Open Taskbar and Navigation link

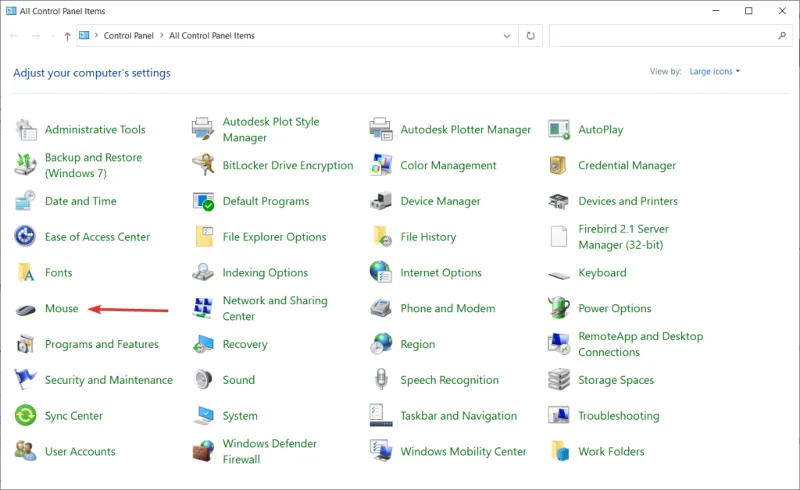[459, 415]
